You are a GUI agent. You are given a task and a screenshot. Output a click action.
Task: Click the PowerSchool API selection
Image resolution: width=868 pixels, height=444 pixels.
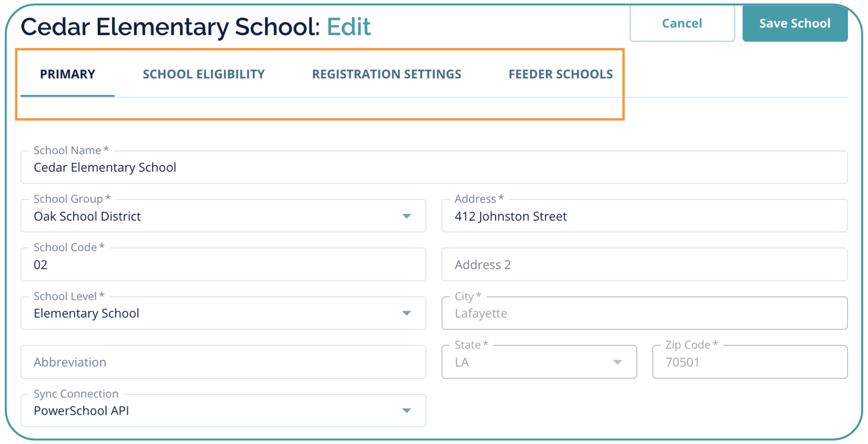click(81, 411)
